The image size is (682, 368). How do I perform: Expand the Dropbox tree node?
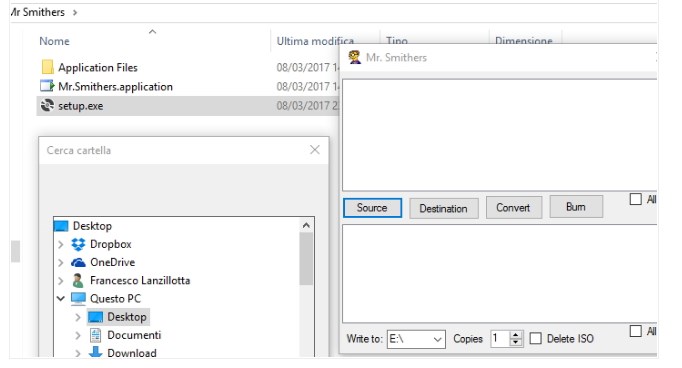(x=60, y=244)
